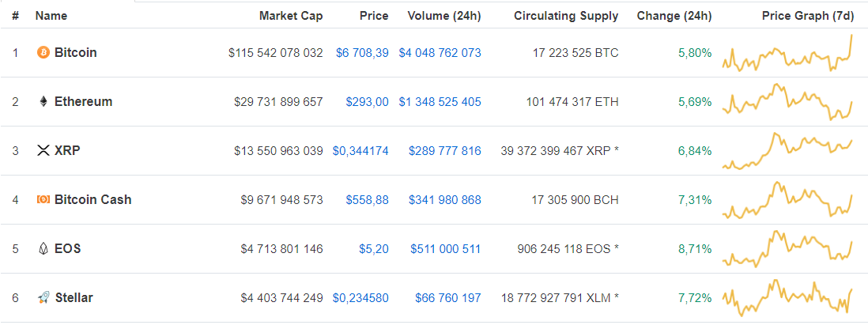
Task: Open the Ethereum name link
Action: pos(84,101)
